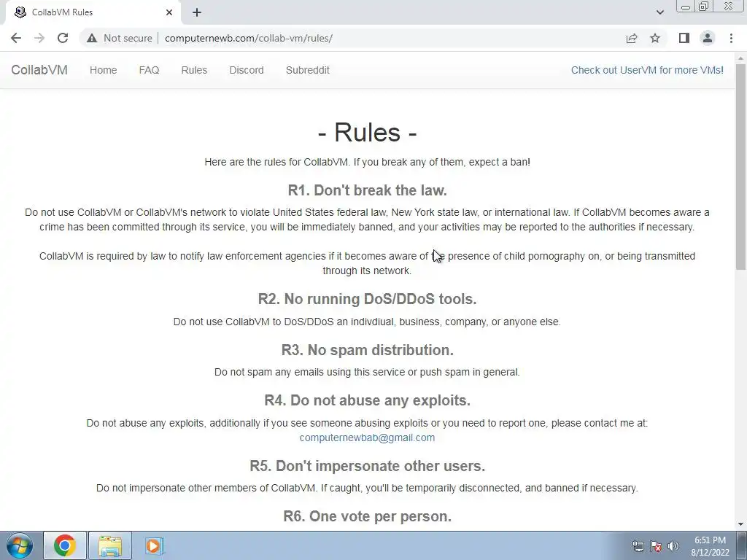Click the '- Rules -' page heading
747x560 pixels.
pos(368,132)
